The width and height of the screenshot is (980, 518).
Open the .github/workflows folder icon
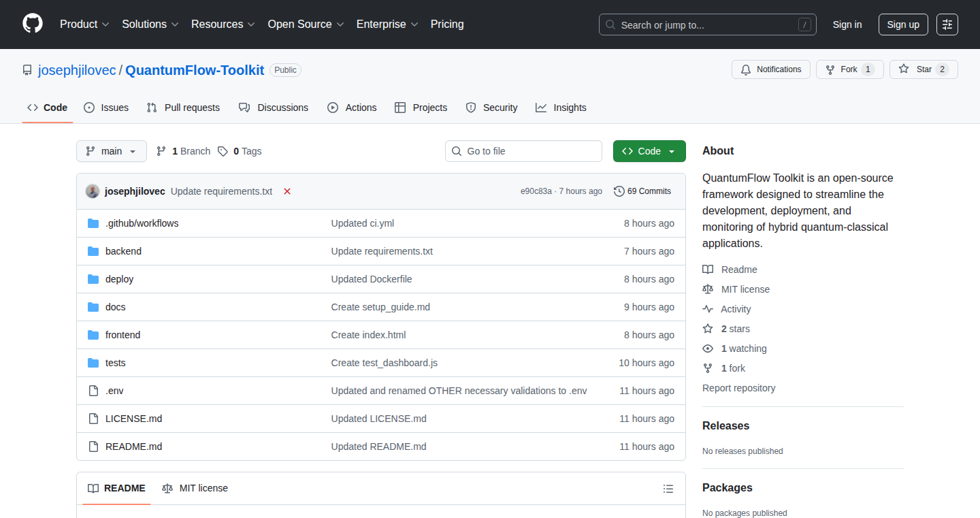[93, 223]
